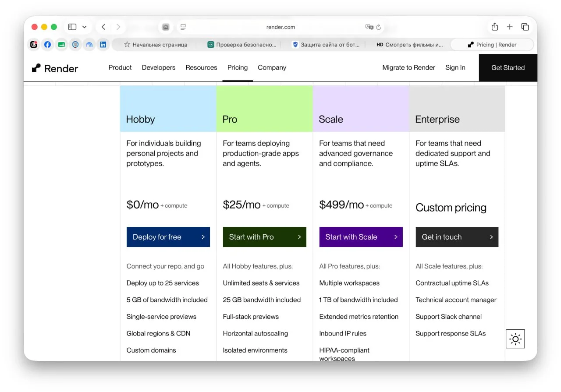Viewport: 561px width, 392px height.
Task: Click "5 GB of bandwidth included"
Action: click(x=167, y=300)
